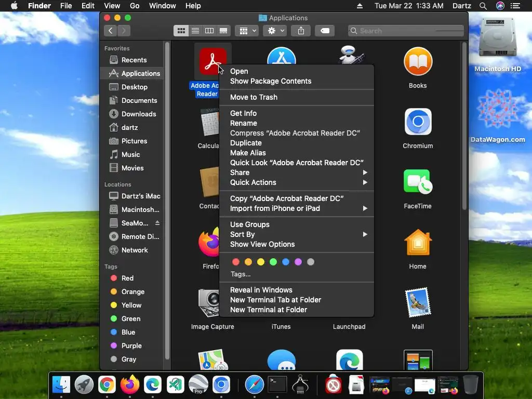The image size is (532, 399).
Task: Switch Finder to list view
Action: point(195,31)
